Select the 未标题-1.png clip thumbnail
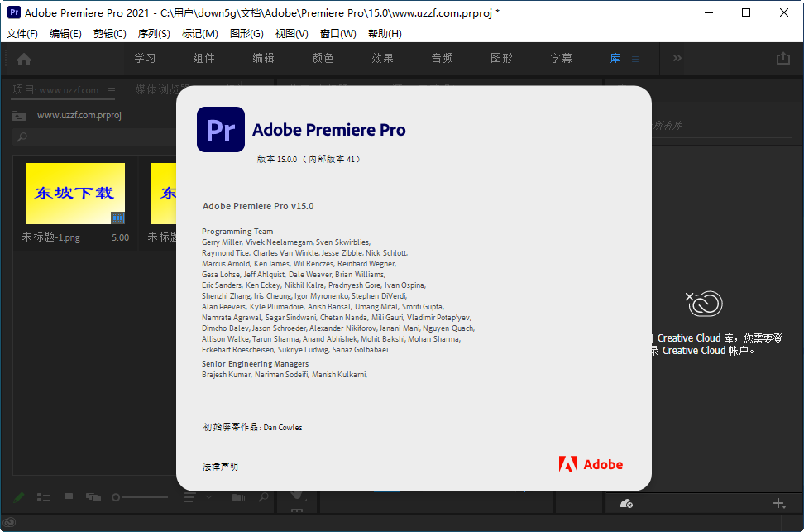Image resolution: width=804 pixels, height=532 pixels. tap(74, 194)
